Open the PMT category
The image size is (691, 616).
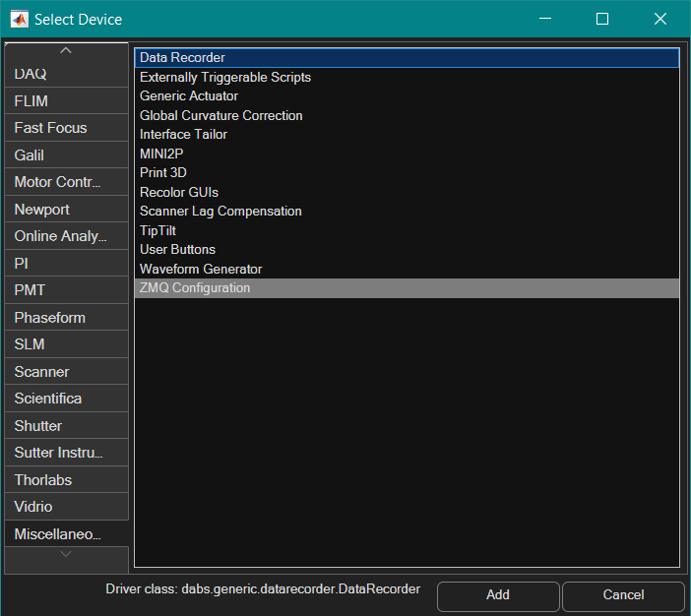pyautogui.click(x=67, y=290)
